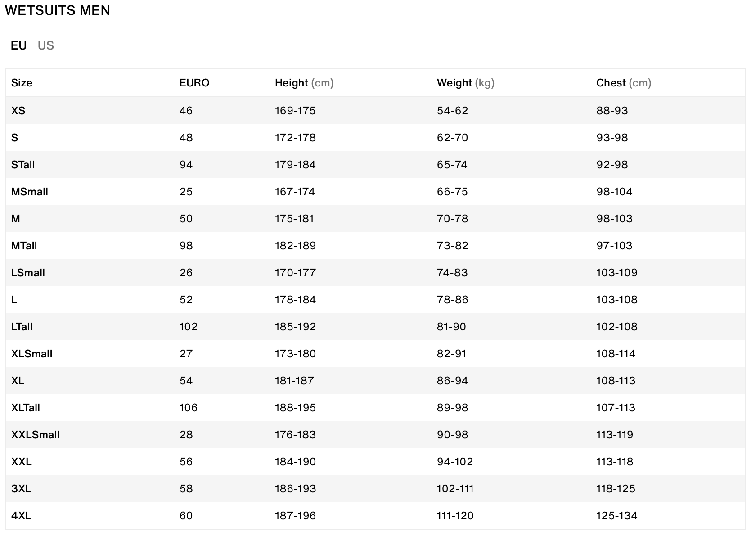Click the STall size label
The height and width of the screenshot is (541, 756).
coord(23,165)
